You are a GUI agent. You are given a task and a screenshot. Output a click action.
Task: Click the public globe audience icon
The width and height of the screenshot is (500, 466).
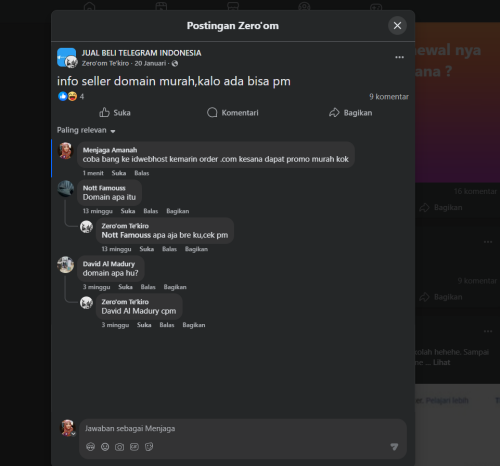[175, 63]
